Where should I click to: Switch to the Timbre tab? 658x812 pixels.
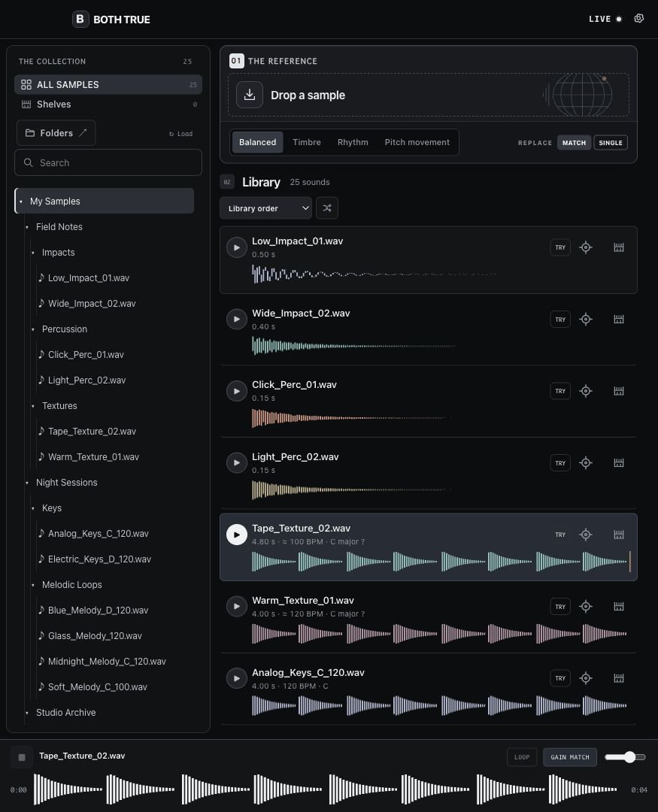coord(307,142)
